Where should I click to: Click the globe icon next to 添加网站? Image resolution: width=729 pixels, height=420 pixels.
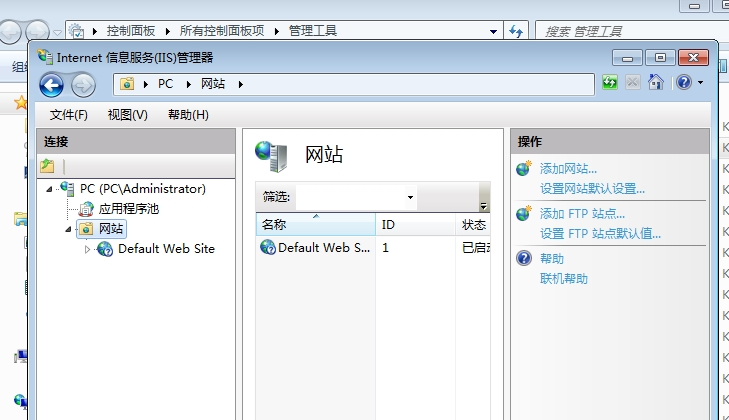coord(524,168)
